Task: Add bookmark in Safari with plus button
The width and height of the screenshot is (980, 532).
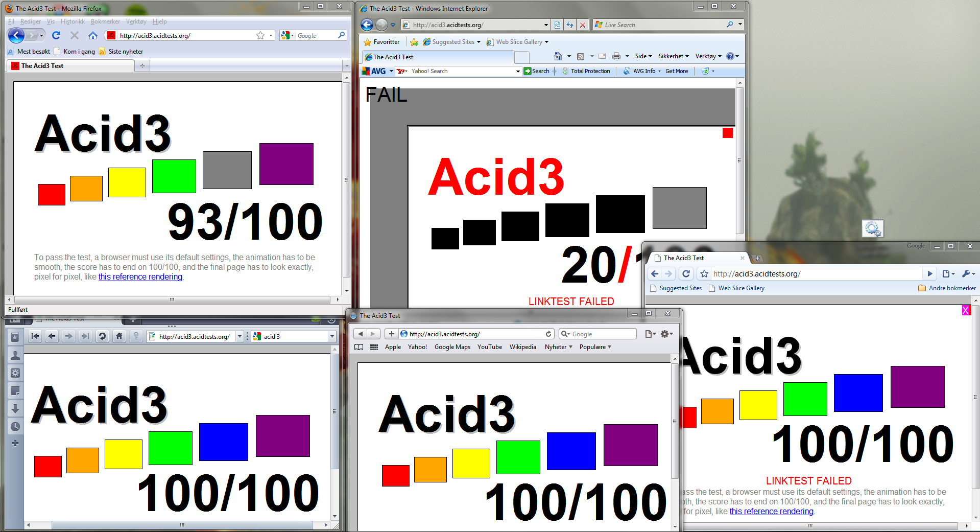Action: (391, 334)
